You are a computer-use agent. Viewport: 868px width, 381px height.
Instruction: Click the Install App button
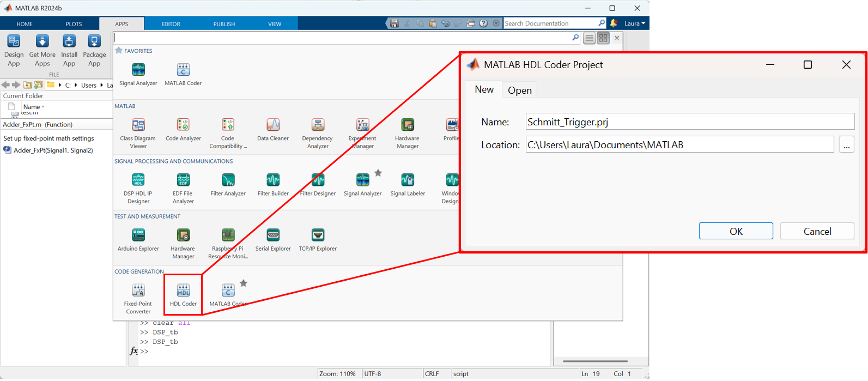coord(69,51)
